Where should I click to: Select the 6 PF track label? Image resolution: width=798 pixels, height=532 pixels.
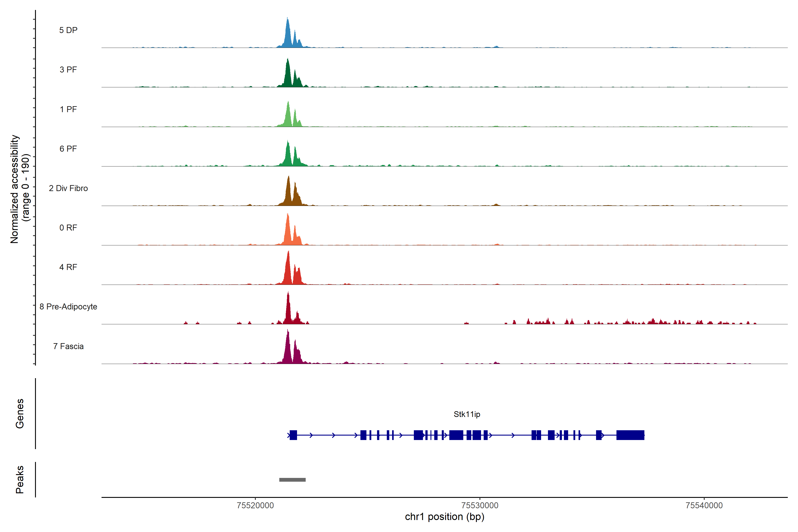coord(68,149)
